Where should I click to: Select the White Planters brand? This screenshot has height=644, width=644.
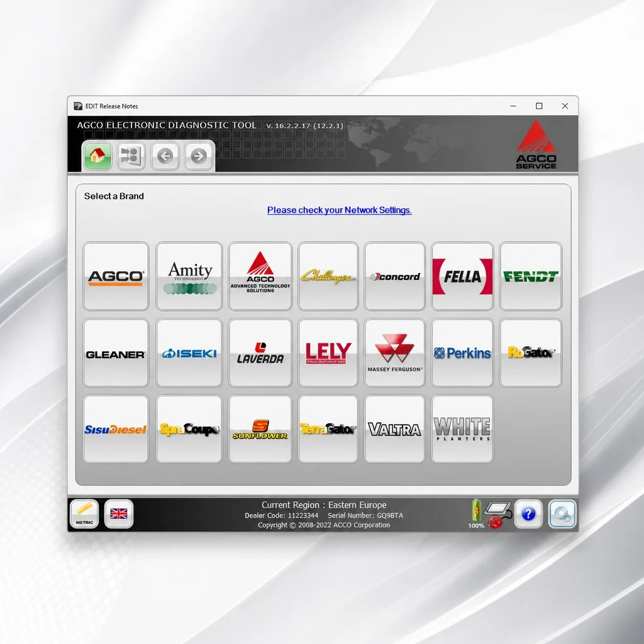462,429
